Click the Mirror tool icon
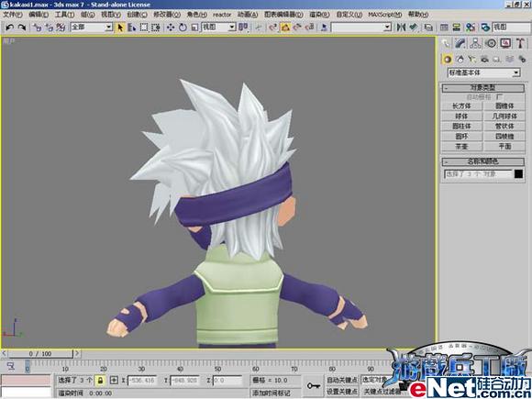 [x=401, y=28]
